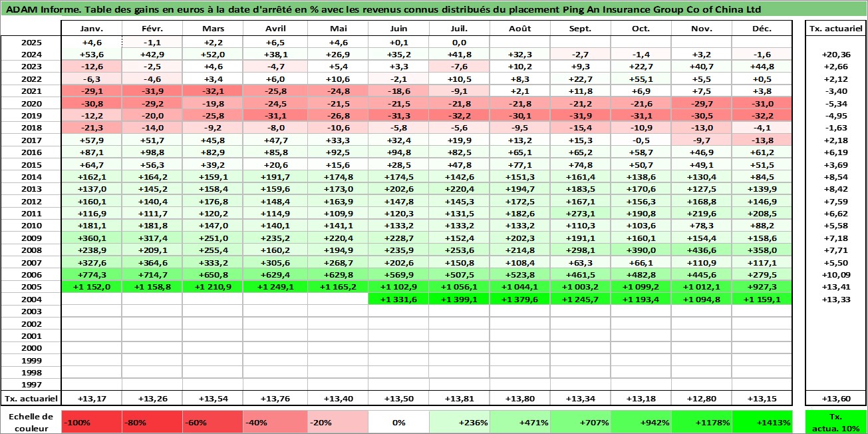Image resolution: width=868 pixels, height=434 pixels.
Task: Click the +13,60 overall actuarial rate cell
Action: tap(836, 399)
